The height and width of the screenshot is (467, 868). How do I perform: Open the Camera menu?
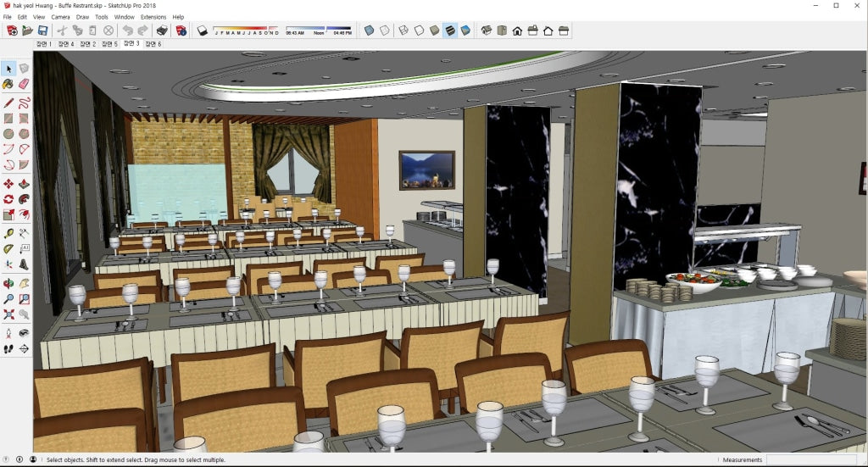click(x=60, y=17)
